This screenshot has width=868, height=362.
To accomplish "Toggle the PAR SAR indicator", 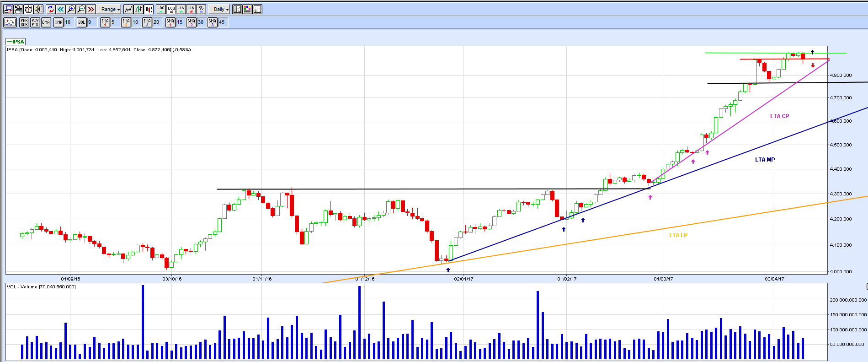I will tap(24, 22).
